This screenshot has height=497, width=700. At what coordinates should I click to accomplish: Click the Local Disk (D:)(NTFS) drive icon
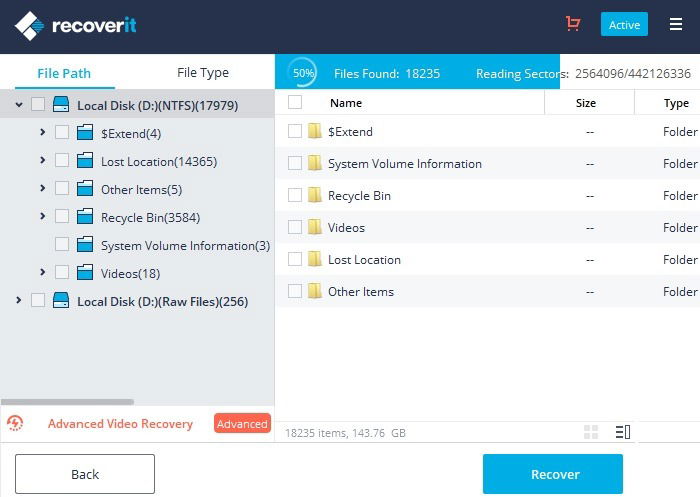click(61, 104)
